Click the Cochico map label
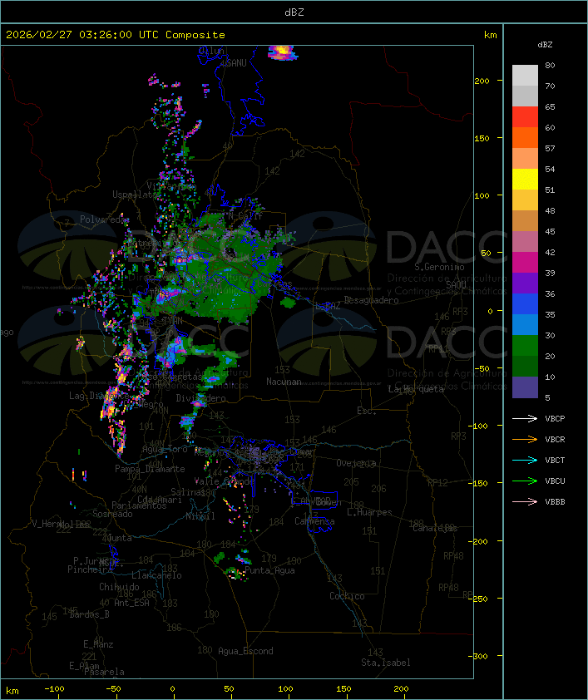 [347, 596]
